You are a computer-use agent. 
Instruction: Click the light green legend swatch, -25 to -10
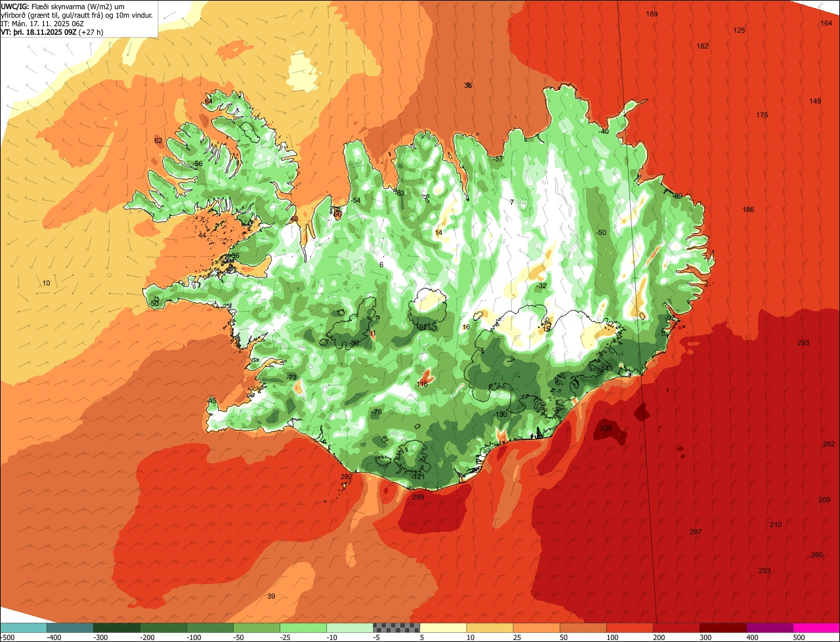pyautogui.click(x=303, y=628)
